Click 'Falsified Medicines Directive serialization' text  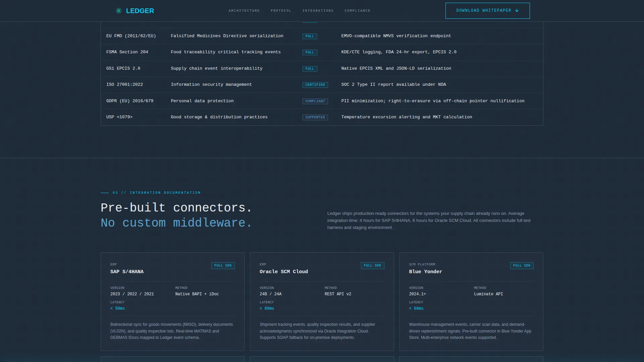[227, 36]
